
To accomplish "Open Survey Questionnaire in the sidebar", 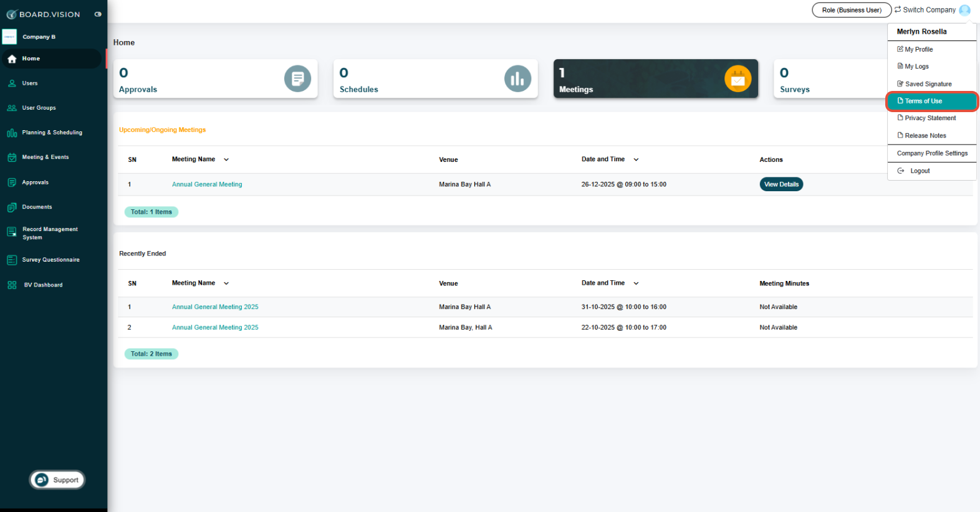I will (51, 260).
